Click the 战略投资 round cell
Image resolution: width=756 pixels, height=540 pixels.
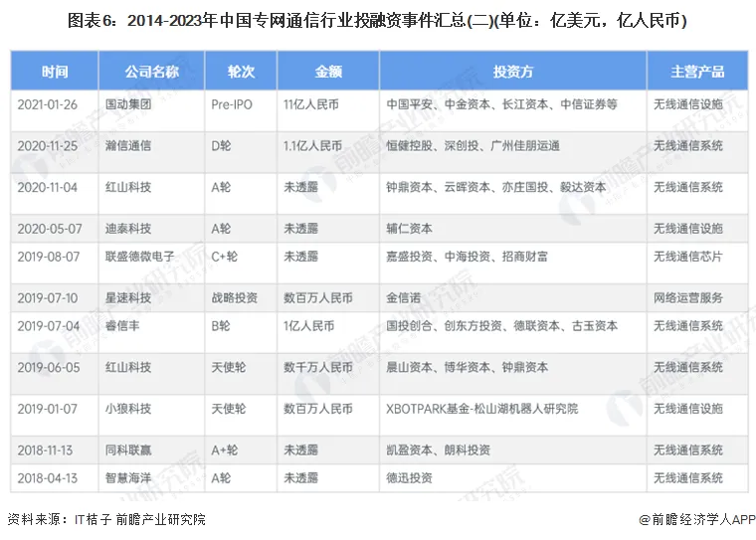235,298
